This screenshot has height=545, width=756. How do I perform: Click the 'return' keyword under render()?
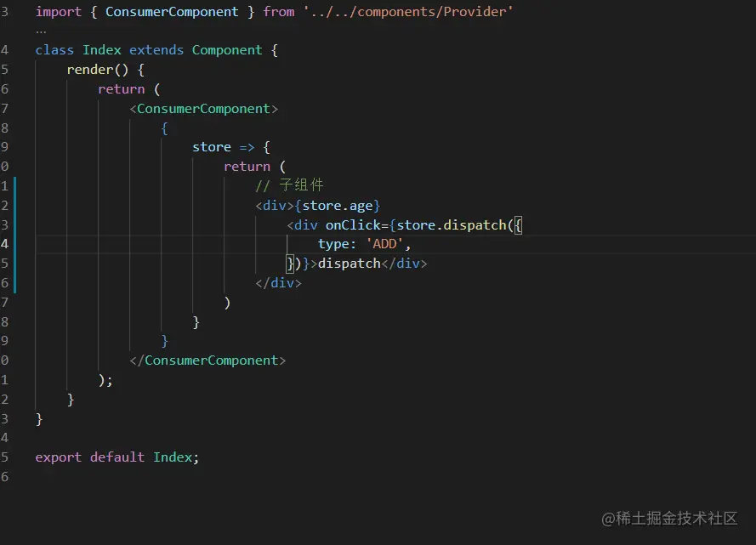121,89
